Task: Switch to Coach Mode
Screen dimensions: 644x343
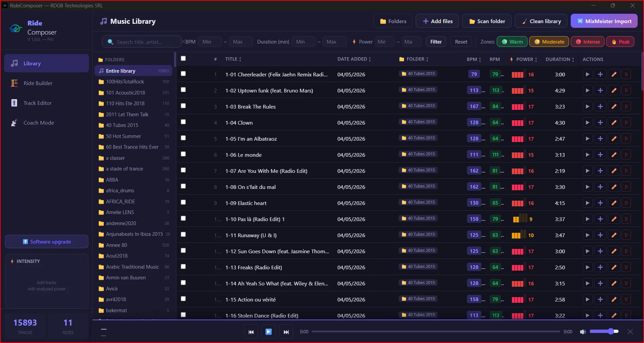Action: 47,123
